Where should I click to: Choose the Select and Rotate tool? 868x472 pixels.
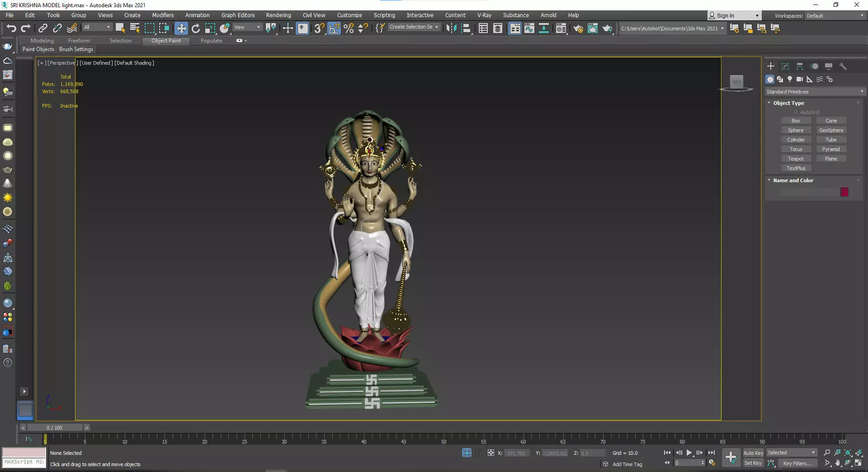pos(196,28)
